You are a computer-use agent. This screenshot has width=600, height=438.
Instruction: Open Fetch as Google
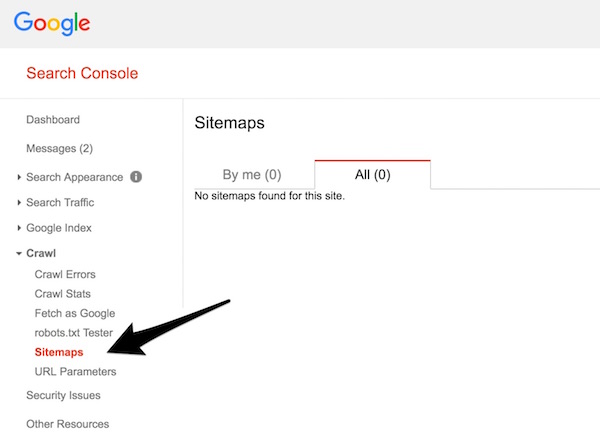tap(75, 313)
